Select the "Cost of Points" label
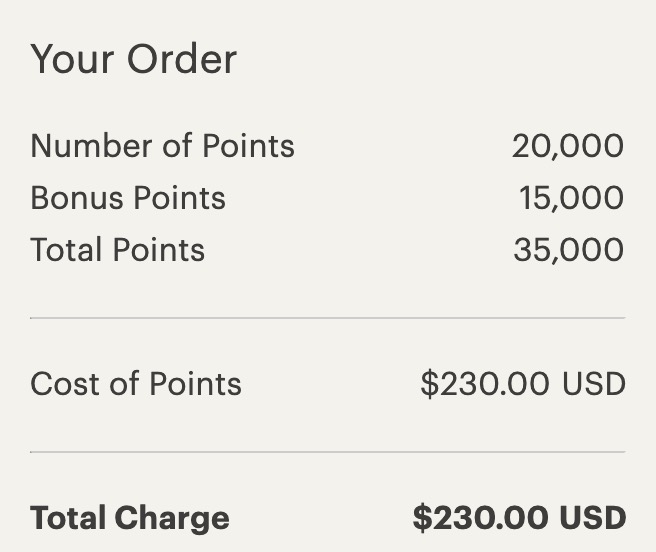The width and height of the screenshot is (656, 552). pyautogui.click(x=136, y=384)
